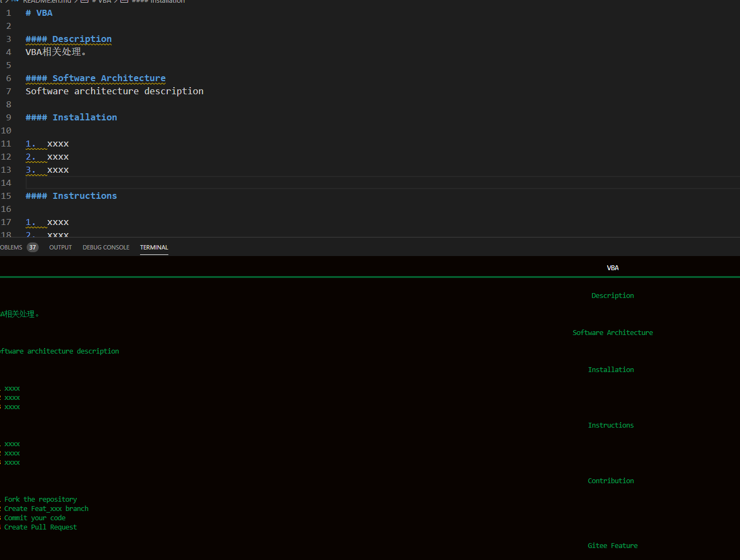Click 'Gitee Feature' heading in terminal output
740x560 pixels.
coord(612,546)
